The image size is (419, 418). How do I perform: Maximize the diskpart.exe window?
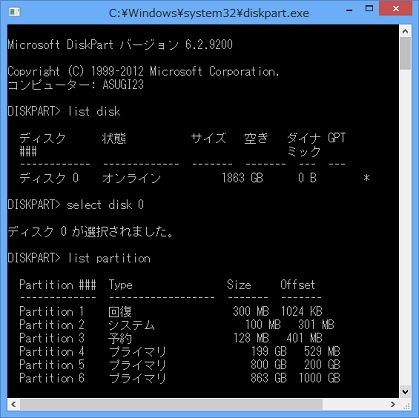coord(369,9)
